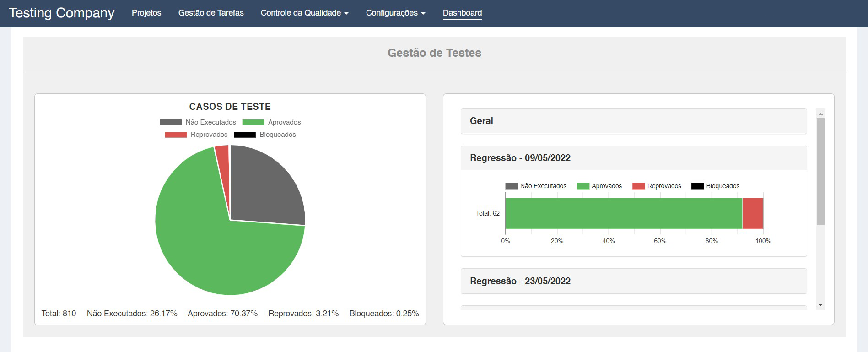Go to the Dashboard tab
868x352 pixels.
(x=462, y=13)
